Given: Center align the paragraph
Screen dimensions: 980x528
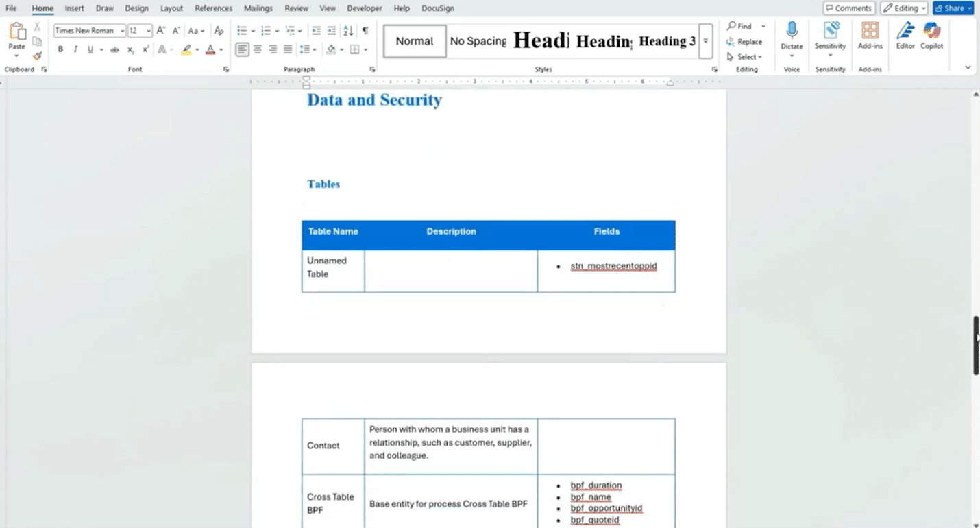Looking at the screenshot, I should pos(258,49).
